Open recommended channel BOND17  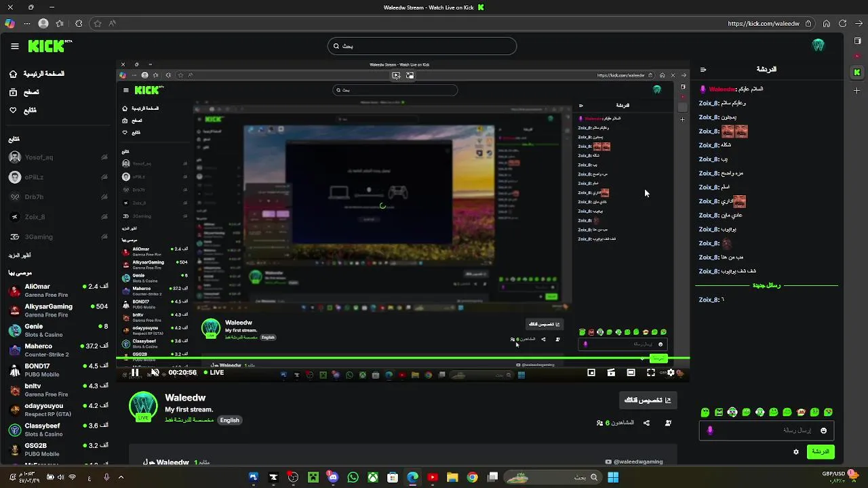(58, 370)
